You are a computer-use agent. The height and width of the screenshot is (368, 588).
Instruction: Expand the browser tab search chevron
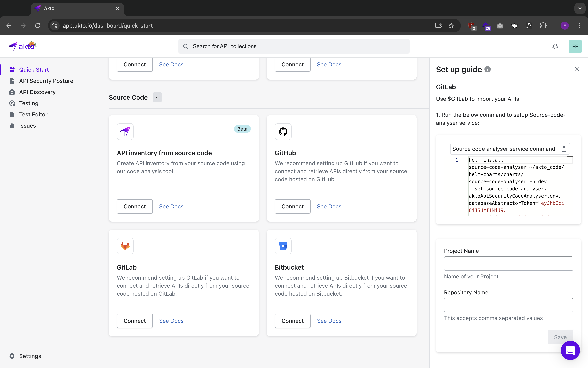[580, 8]
